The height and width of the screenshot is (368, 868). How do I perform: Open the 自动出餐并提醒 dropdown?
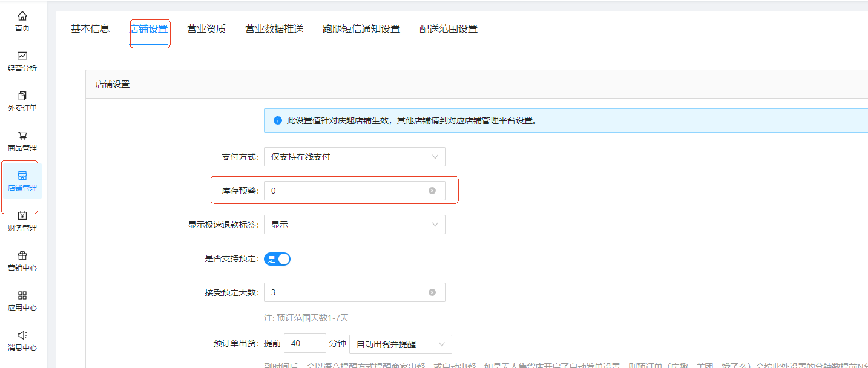[400, 344]
